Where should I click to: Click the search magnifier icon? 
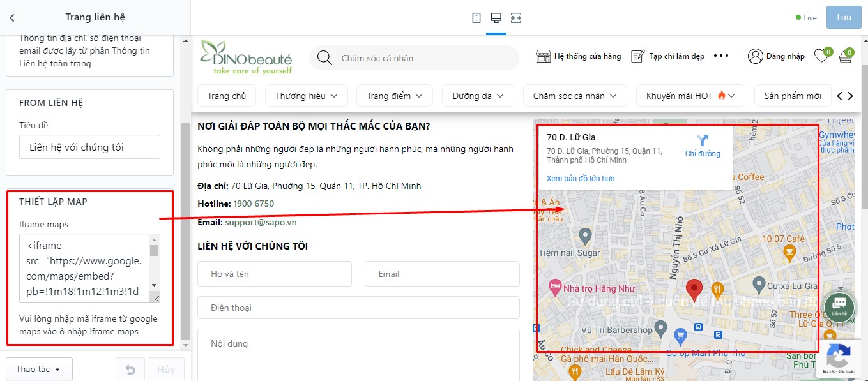click(324, 58)
